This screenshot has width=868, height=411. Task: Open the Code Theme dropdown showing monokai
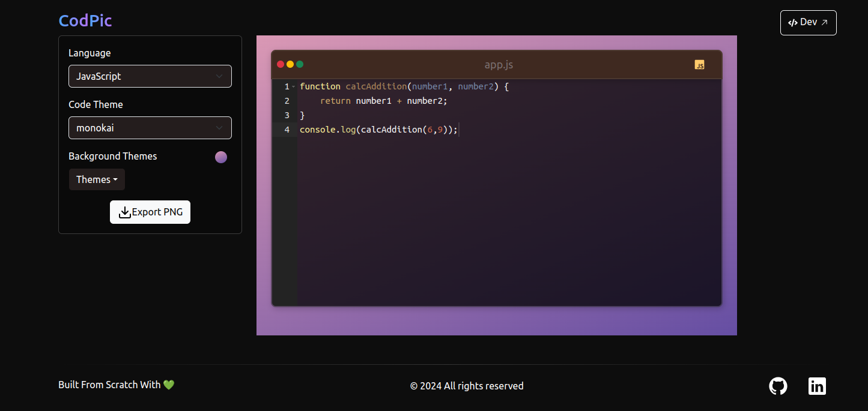point(150,128)
